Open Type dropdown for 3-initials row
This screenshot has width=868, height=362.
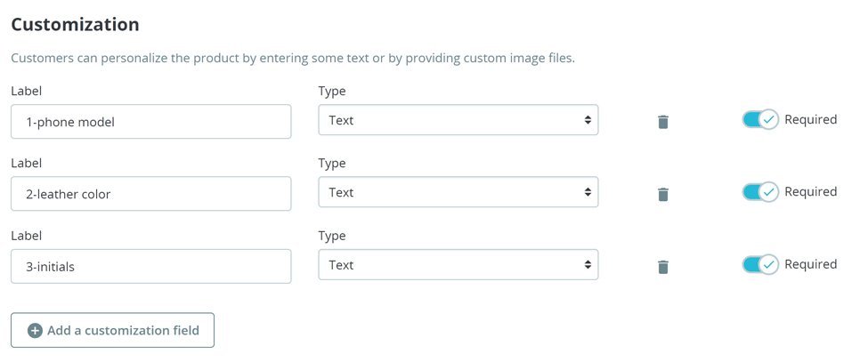tap(458, 265)
